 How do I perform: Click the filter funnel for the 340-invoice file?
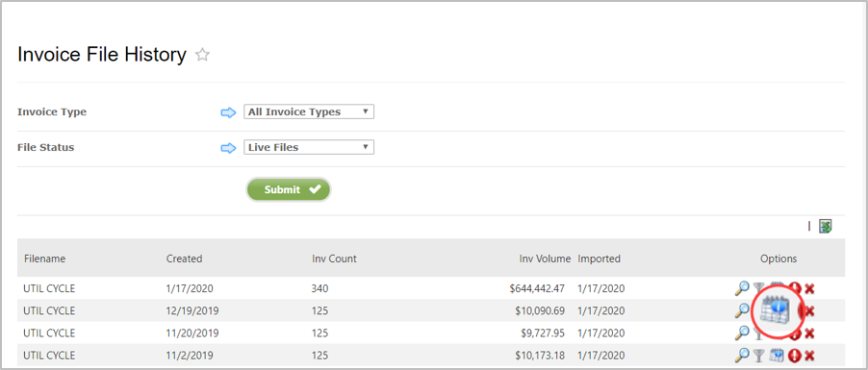(x=759, y=288)
